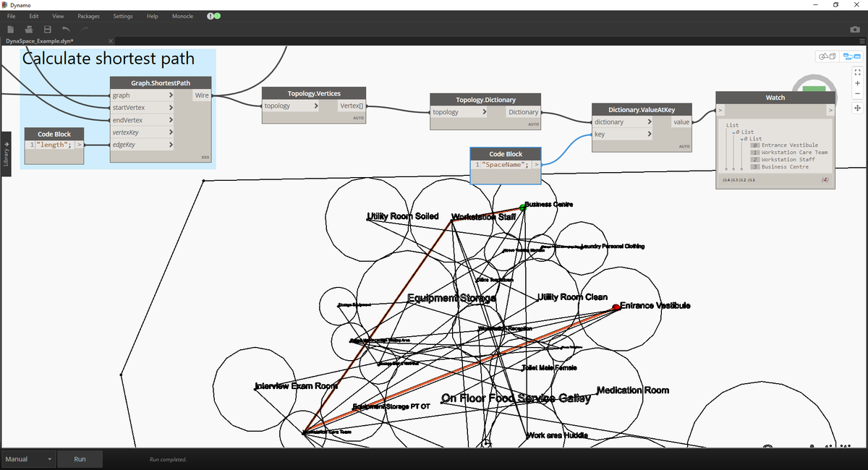Create a new file from toolbar
Viewport: 868px width, 470px height.
pyautogui.click(x=11, y=29)
